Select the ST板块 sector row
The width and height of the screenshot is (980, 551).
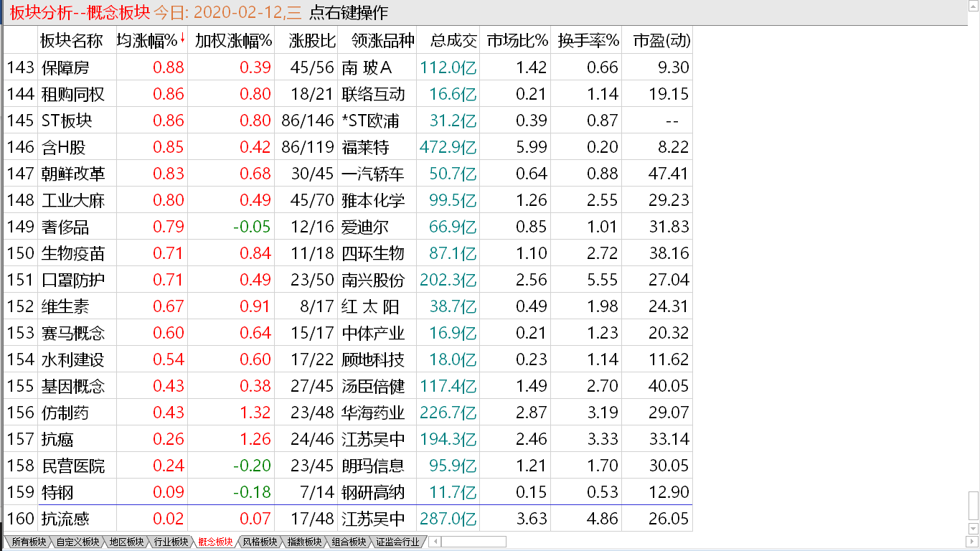(x=348, y=121)
